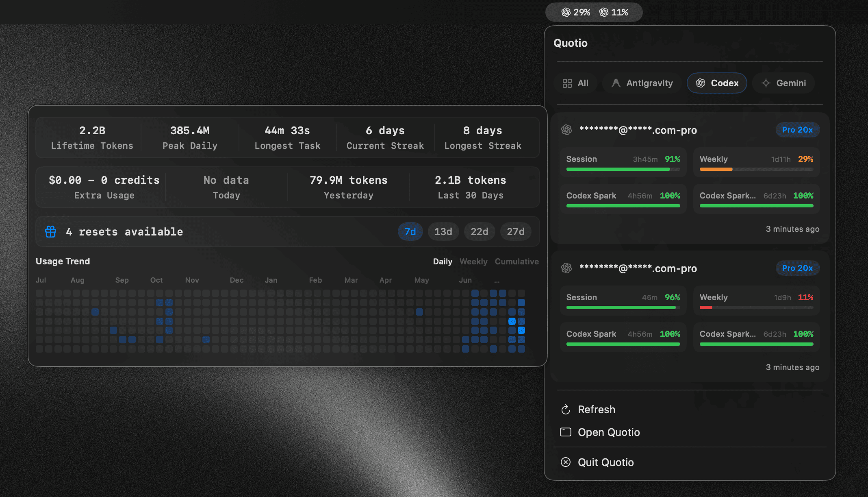Screen dimensions: 868x497
Task: Click the first account's Pro 20x badge
Action: [797, 130]
